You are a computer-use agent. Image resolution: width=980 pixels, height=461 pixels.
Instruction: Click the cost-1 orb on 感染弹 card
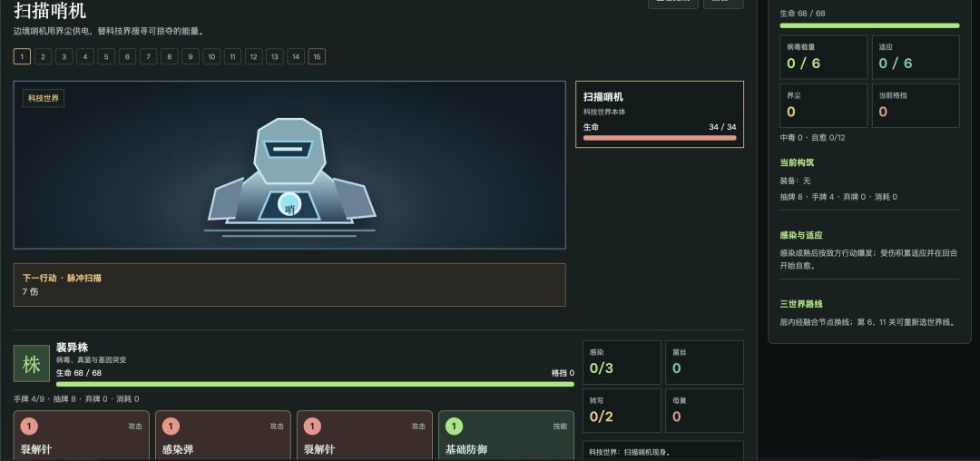click(171, 426)
